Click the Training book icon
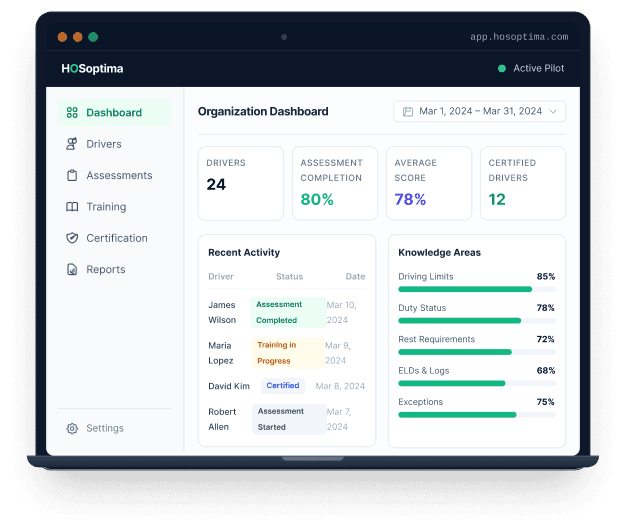Viewport: 626px width, 530px height. click(72, 207)
